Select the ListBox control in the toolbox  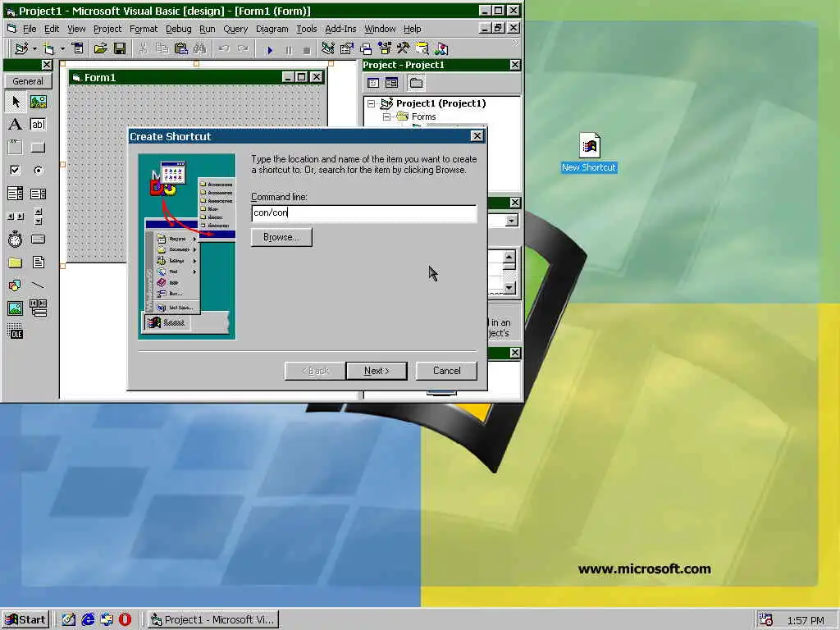38,193
